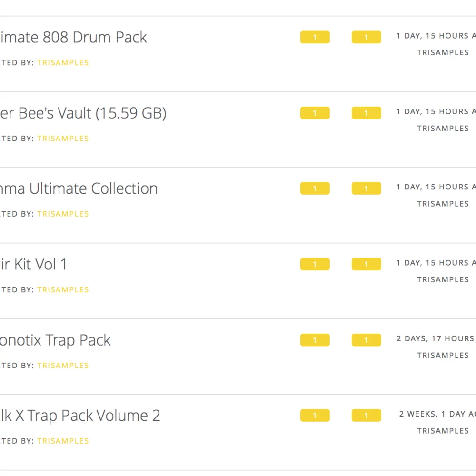Click last poster TRISAMPLES below "2 days" timestamp
This screenshot has width=476, height=476.
(x=443, y=355)
